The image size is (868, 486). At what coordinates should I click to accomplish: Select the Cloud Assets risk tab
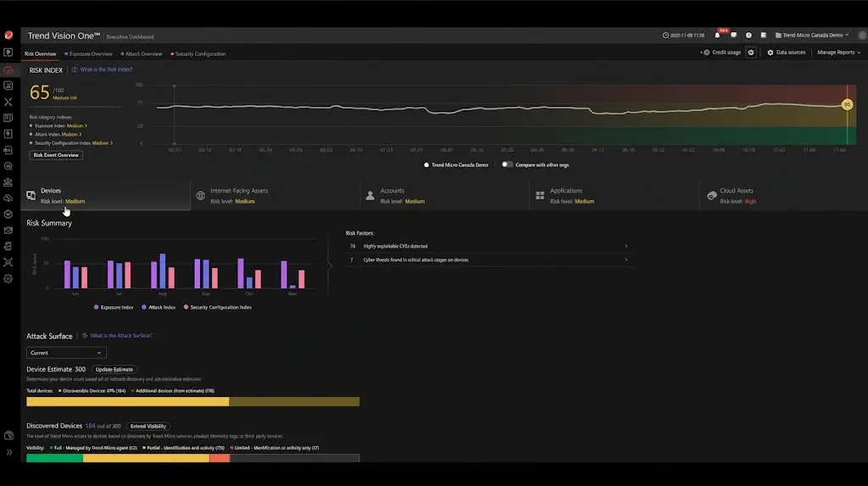click(783, 195)
